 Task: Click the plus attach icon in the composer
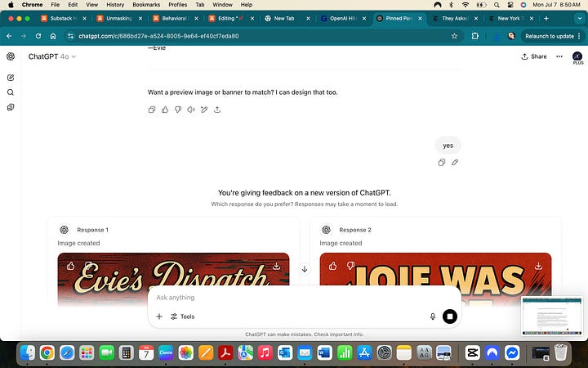(159, 316)
